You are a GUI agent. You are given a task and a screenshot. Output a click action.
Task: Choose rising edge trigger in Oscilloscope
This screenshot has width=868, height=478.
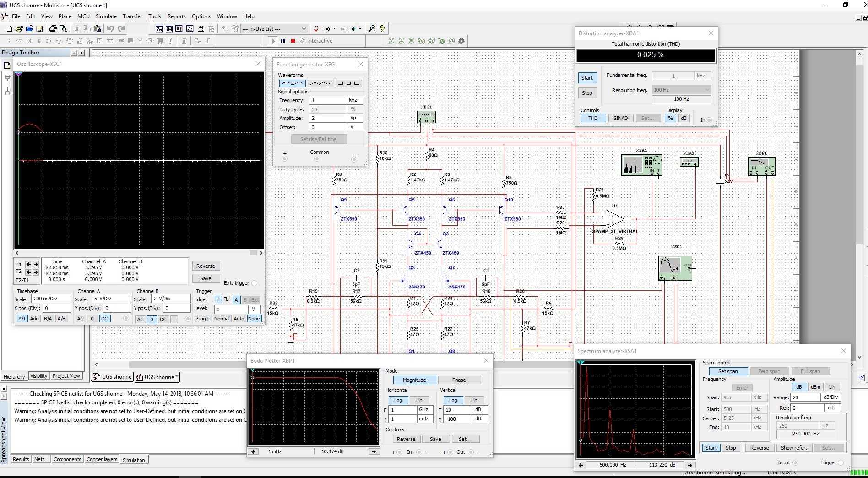pyautogui.click(x=218, y=299)
